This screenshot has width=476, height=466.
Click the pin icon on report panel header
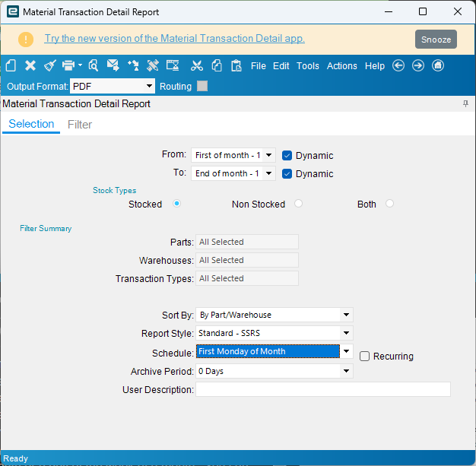pos(465,104)
